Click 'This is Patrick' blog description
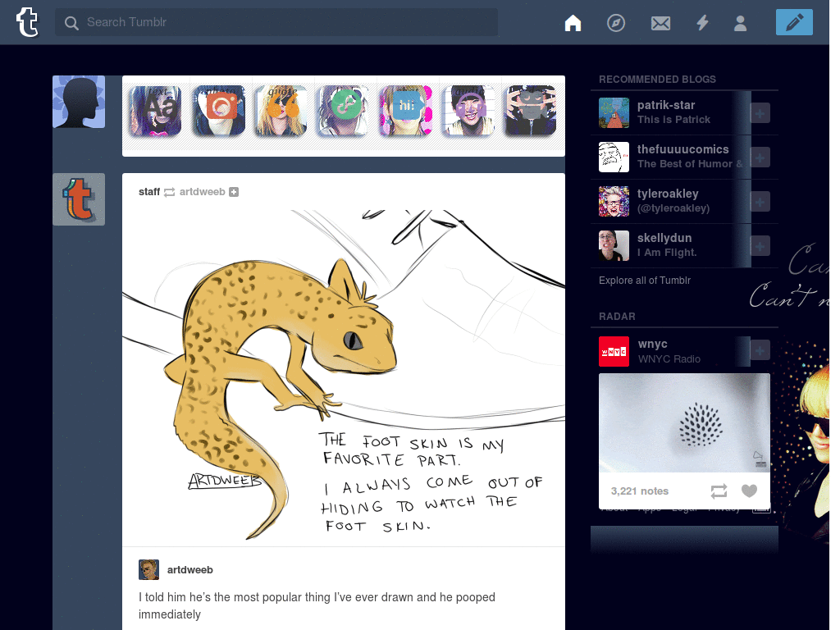 [x=674, y=120]
